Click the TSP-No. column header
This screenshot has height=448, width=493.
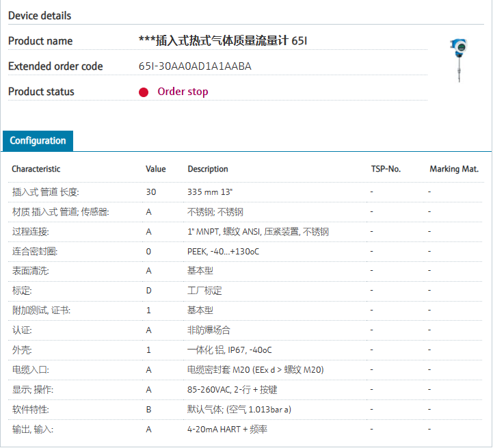385,169
